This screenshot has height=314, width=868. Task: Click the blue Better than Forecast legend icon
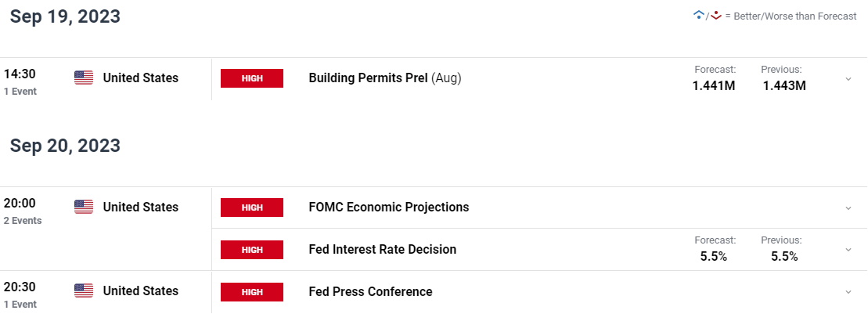pos(699,16)
